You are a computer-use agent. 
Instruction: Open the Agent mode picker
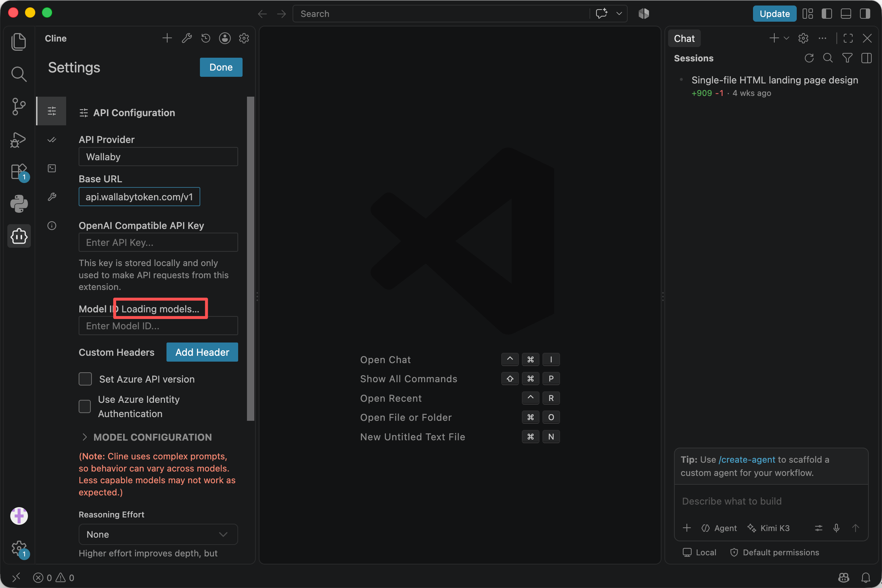tap(719, 528)
